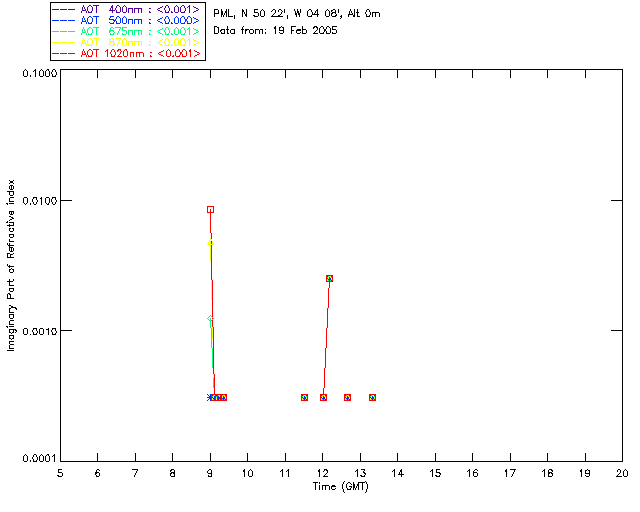Click the yellow triangle marker near 9 GMT
Viewport: 640px width, 512px height.
[x=210, y=243]
